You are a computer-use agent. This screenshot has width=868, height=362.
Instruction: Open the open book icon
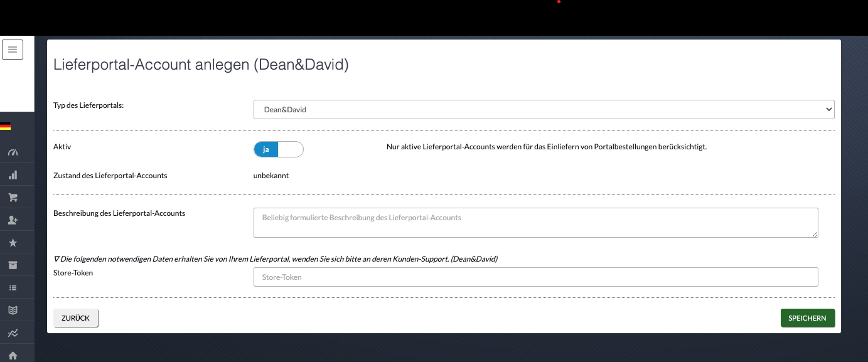point(13,311)
